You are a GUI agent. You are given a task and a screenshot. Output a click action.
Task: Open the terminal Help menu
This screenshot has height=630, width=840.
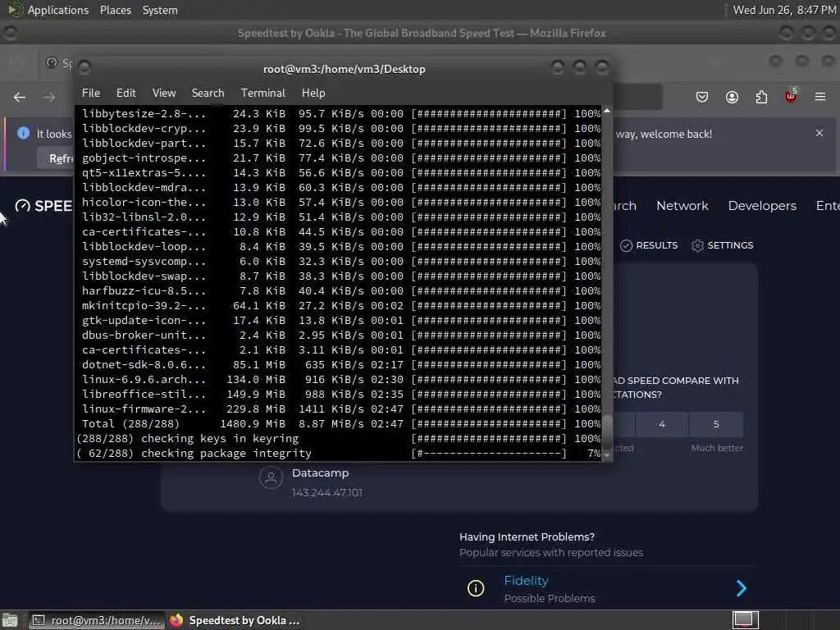(313, 93)
